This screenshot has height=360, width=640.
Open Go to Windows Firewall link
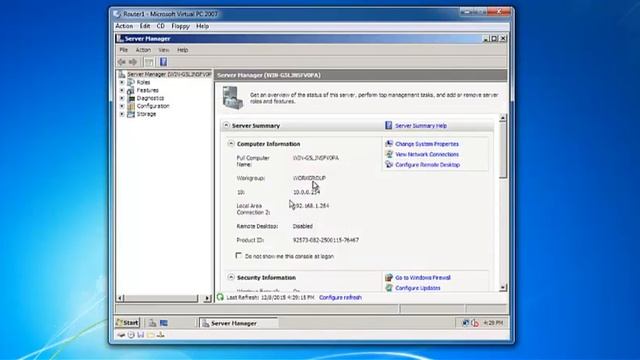(x=423, y=278)
